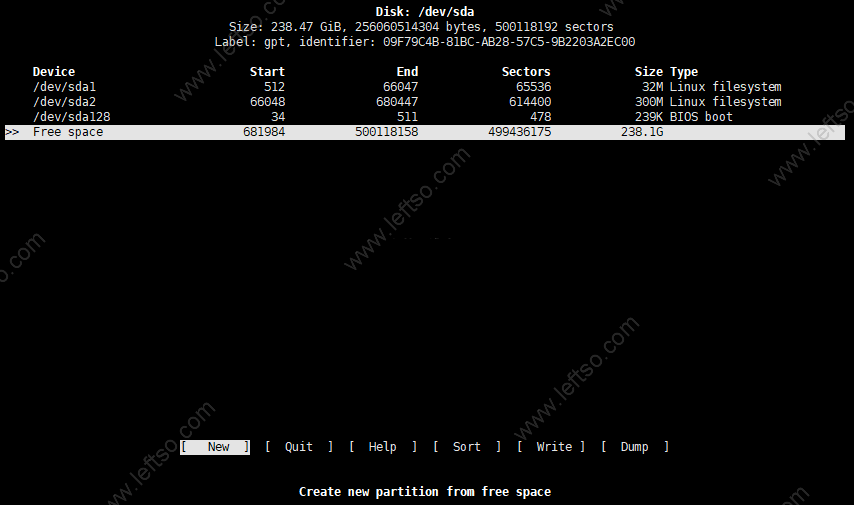Viewport: 854px width, 505px height.
Task: Click the Sectors column header
Action: pyautogui.click(x=526, y=72)
